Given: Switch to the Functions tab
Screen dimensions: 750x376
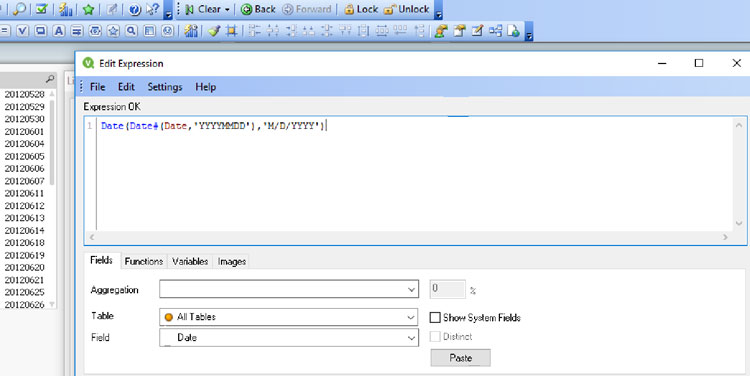Looking at the screenshot, I should tap(144, 261).
